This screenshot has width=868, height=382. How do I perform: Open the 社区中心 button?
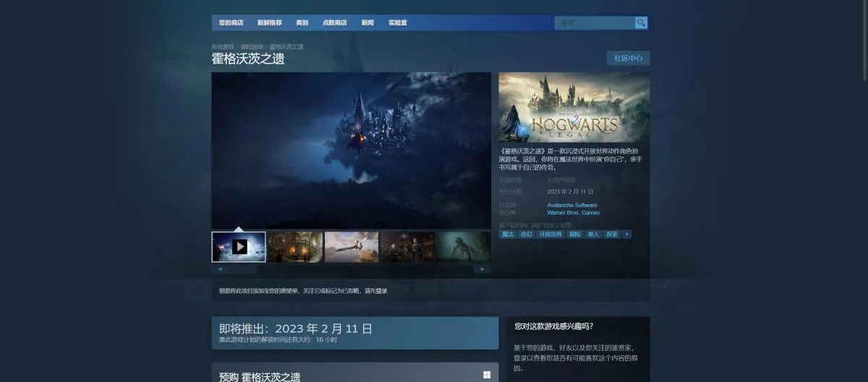point(628,58)
